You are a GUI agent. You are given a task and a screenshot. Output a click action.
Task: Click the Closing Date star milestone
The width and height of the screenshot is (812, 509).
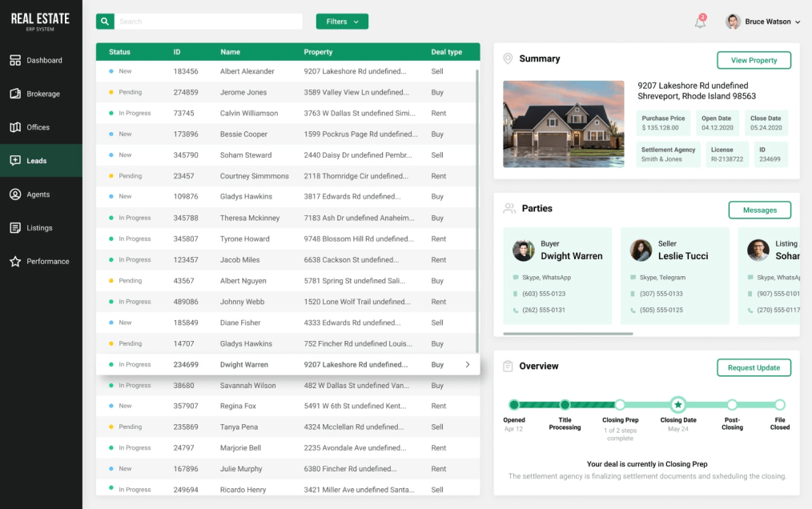click(x=677, y=405)
